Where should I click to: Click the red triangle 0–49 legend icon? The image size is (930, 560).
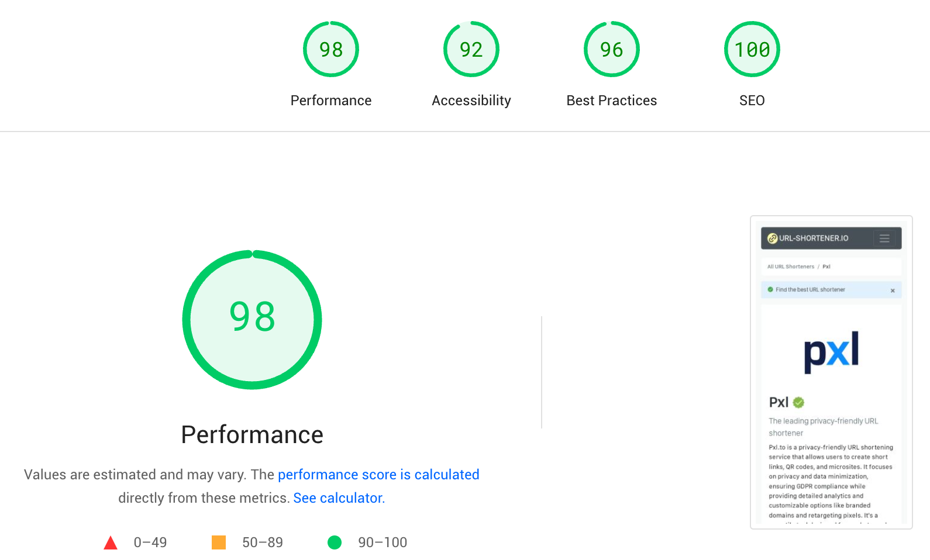(x=111, y=543)
